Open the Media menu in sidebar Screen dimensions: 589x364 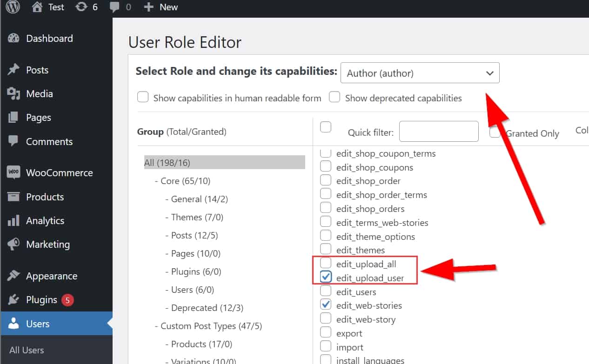pyautogui.click(x=39, y=93)
